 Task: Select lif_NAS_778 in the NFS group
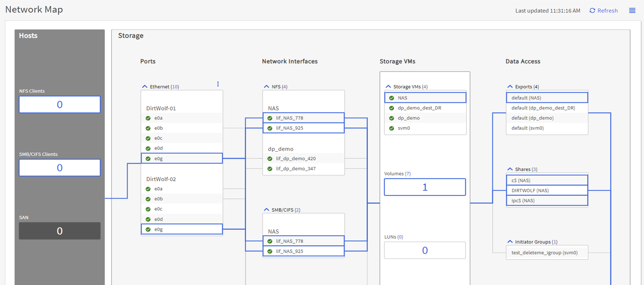(304, 118)
